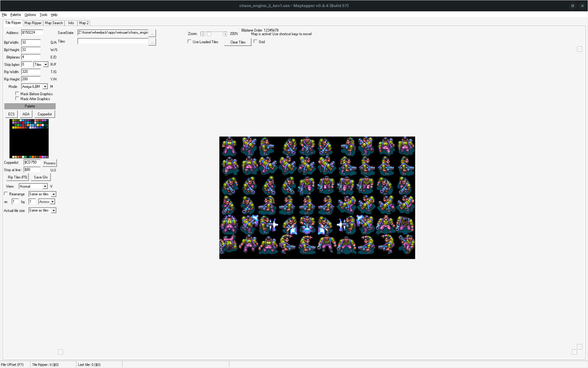Click the Copperlist address field
Viewport: 588px width, 368px height.
click(x=32, y=162)
